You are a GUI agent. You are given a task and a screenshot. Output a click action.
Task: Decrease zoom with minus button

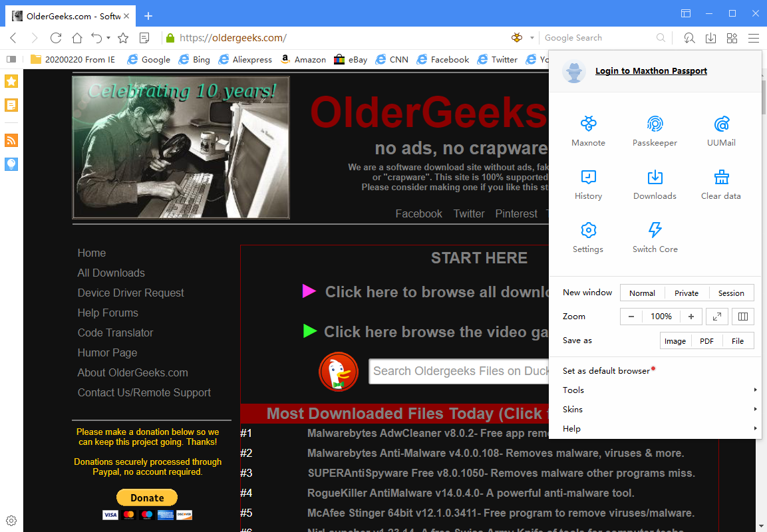[x=631, y=317]
